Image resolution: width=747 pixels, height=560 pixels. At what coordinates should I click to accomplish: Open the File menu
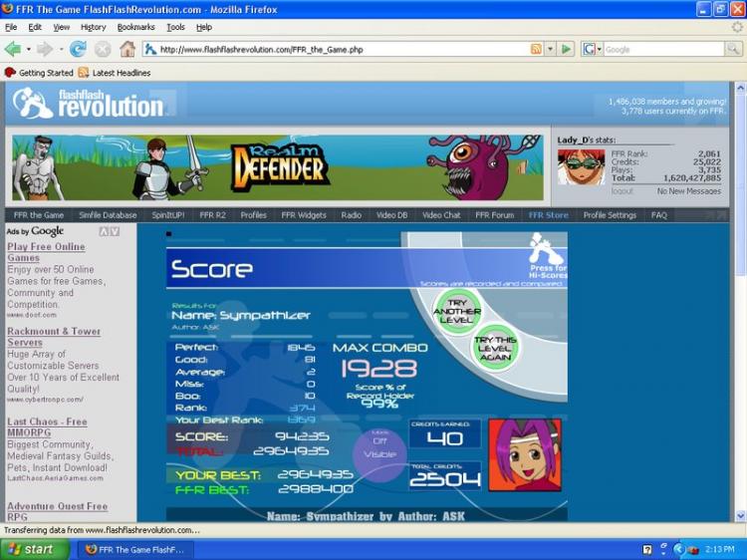pos(11,27)
